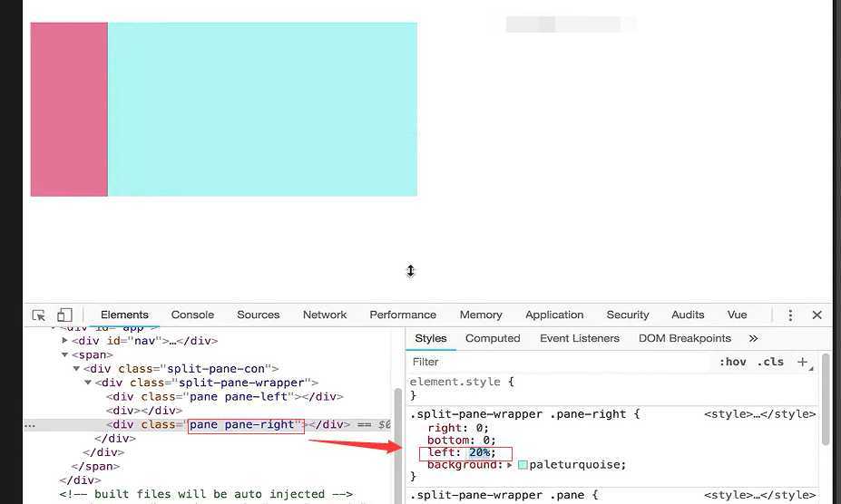Click the Elements tree vertical scrollbar
The height and width of the screenshot is (504, 841).
(x=397, y=445)
